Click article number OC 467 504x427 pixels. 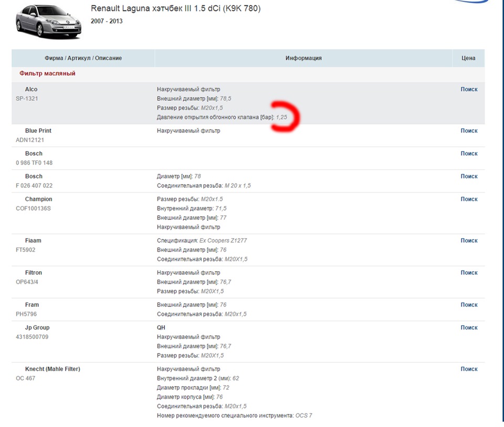coord(25,378)
